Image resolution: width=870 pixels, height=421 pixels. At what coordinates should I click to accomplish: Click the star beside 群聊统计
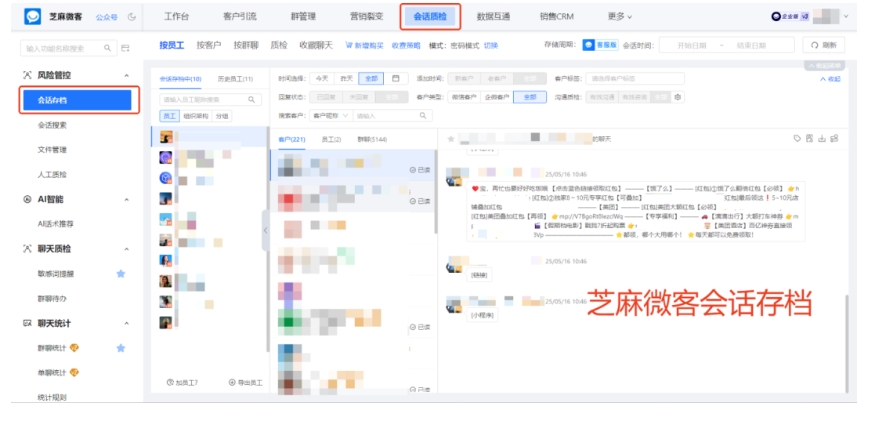[x=120, y=348]
